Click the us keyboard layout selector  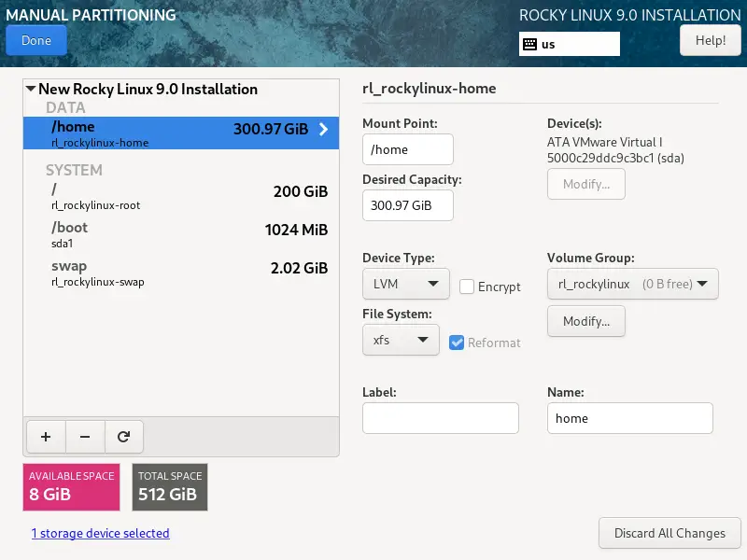(570, 44)
